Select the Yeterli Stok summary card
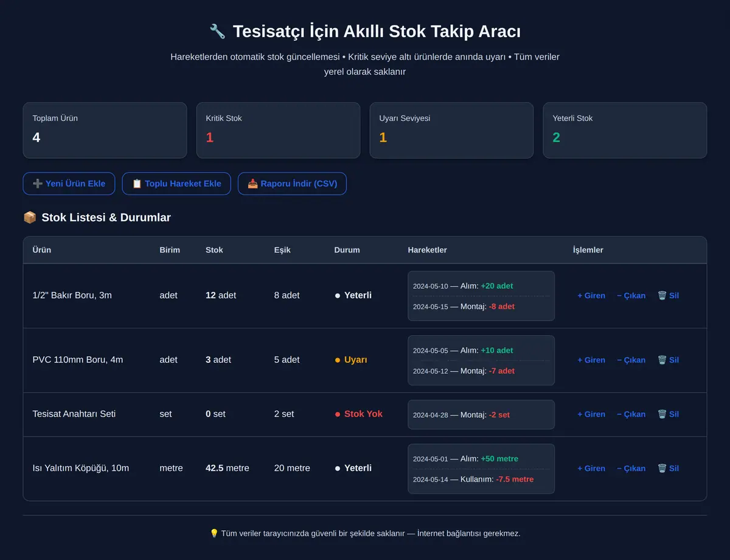The height and width of the screenshot is (560, 730). (625, 130)
